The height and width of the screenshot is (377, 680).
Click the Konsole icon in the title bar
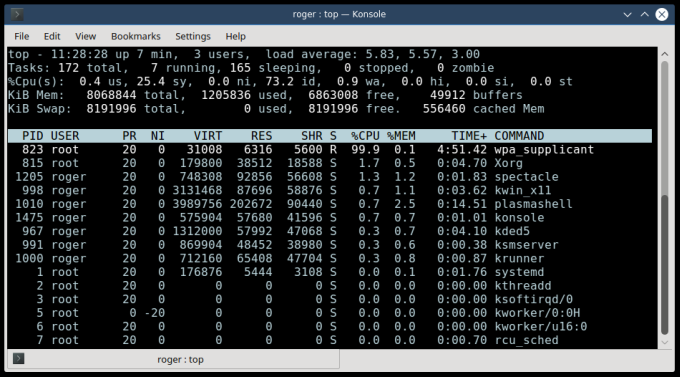tap(17, 14)
